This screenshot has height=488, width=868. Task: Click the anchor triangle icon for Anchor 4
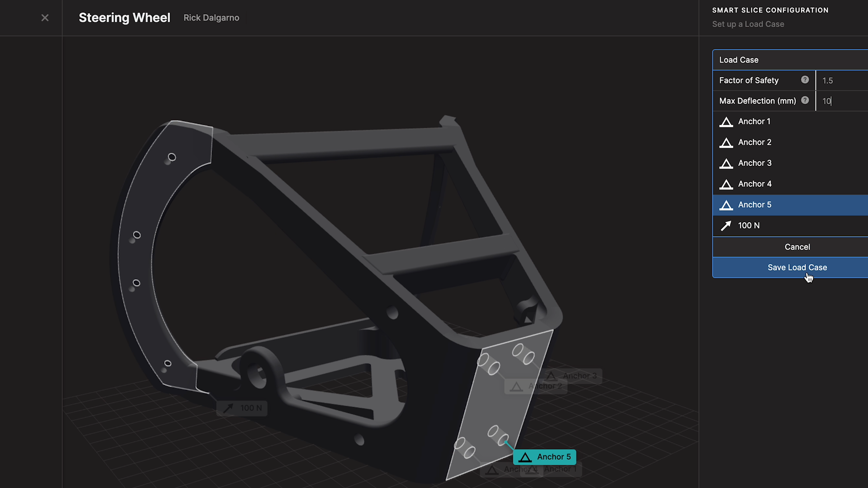[x=726, y=184]
